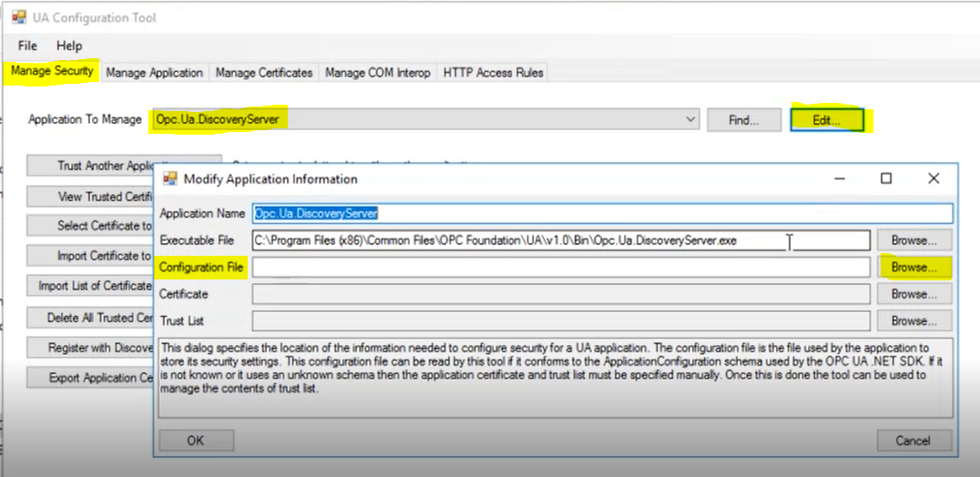Image resolution: width=980 pixels, height=477 pixels.
Task: Click the Find... button
Action: pyautogui.click(x=744, y=120)
